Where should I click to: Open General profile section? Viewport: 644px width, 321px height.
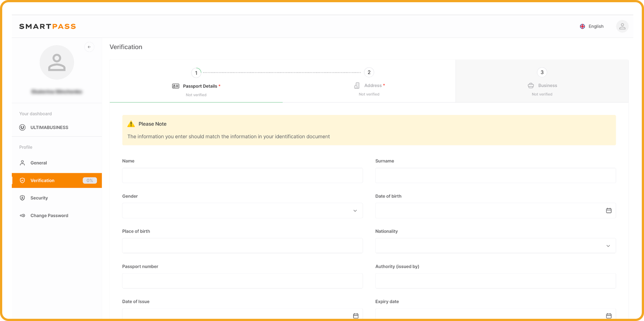click(39, 163)
